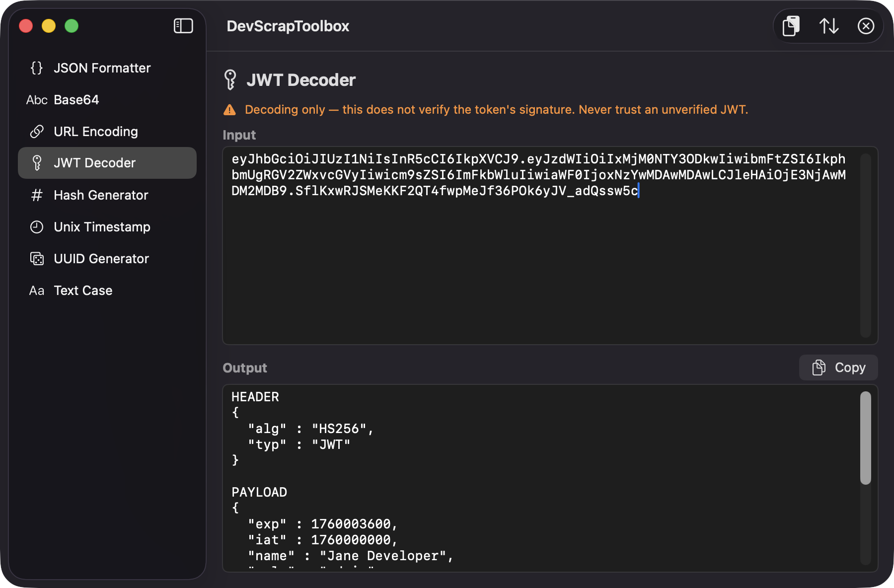894x588 pixels.
Task: Click the link icon beside URL Encoding
Action: point(37,132)
